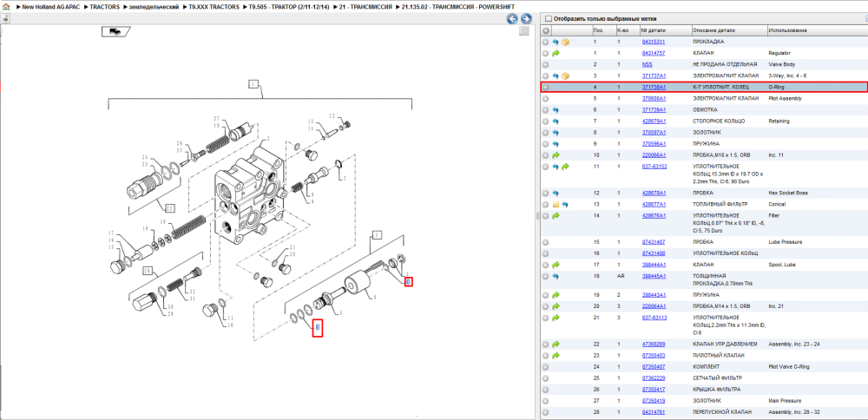868x420 pixels.
Task: Sort by the 'Поз.' column header
Action: [x=603, y=31]
